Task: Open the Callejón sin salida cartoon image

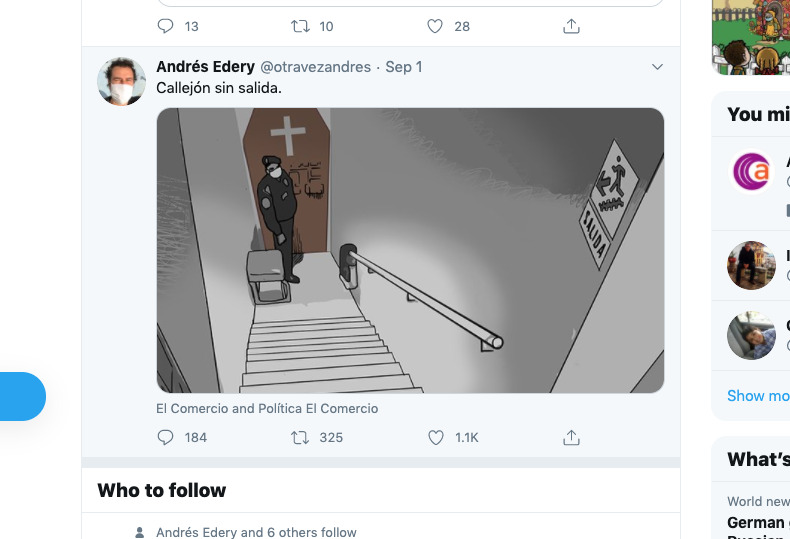Action: (410, 250)
